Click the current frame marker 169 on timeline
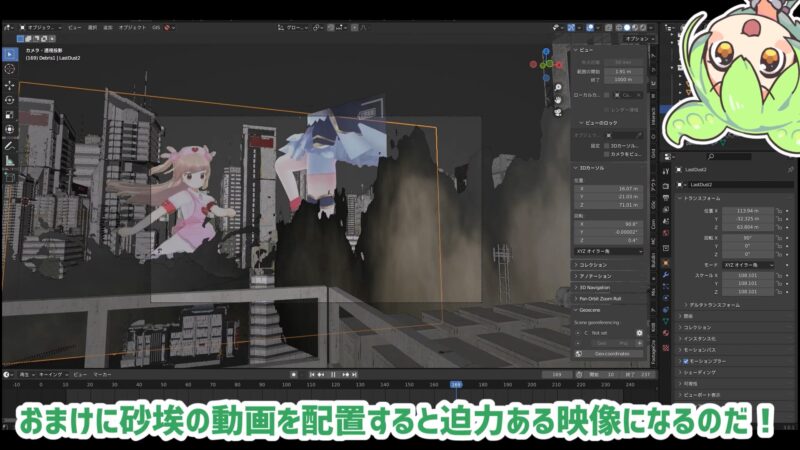800x450 pixels. [456, 384]
